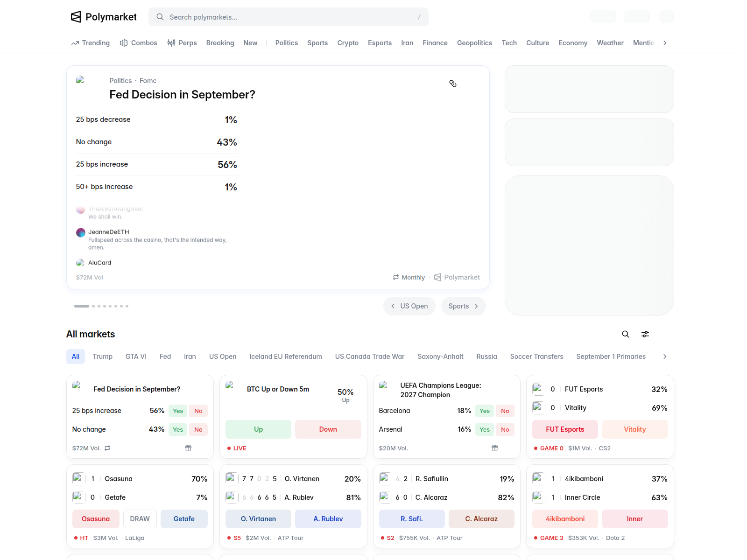Viewport: 747px width, 560px height.
Task: Select the All filter tab
Action: tap(76, 357)
